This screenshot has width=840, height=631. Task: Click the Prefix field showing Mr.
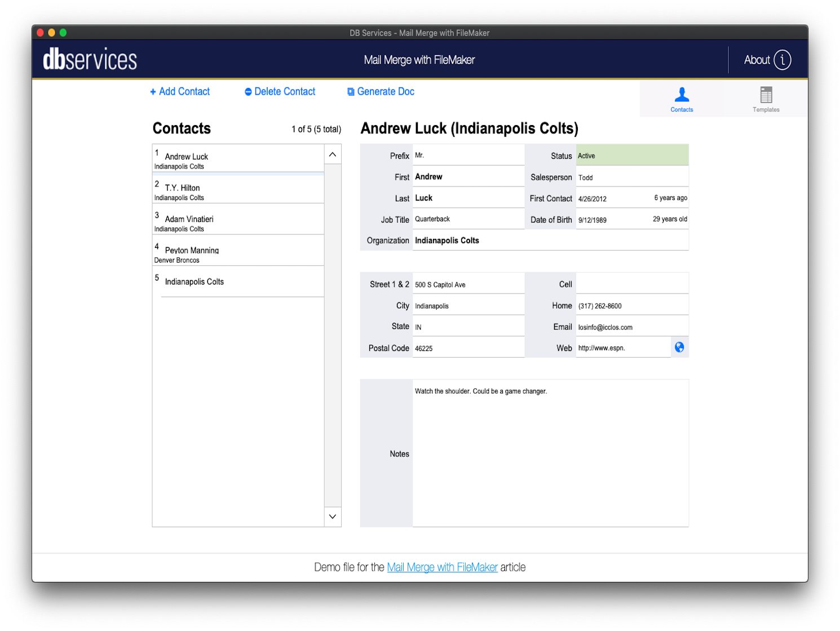468,155
